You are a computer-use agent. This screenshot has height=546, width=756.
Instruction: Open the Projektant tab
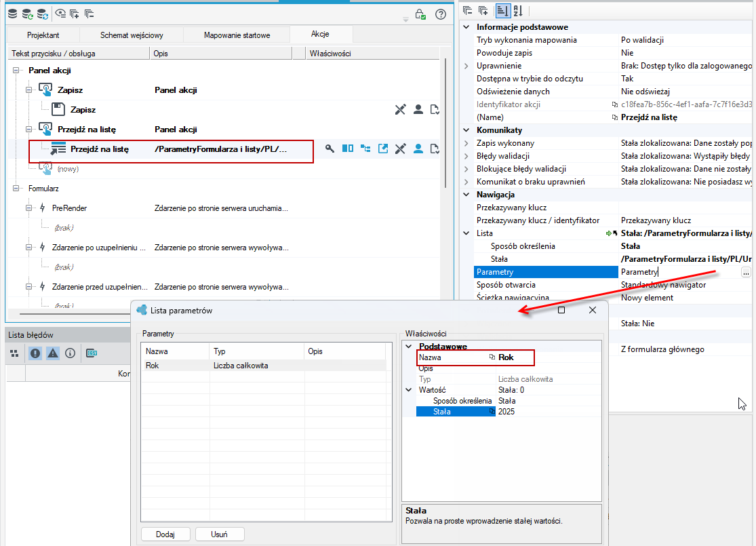coord(43,35)
